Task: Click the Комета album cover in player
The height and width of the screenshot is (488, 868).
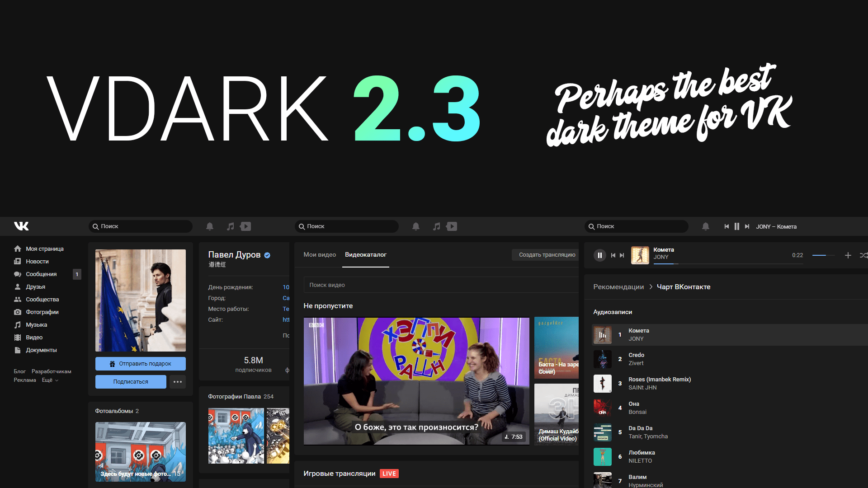Action: pos(640,255)
